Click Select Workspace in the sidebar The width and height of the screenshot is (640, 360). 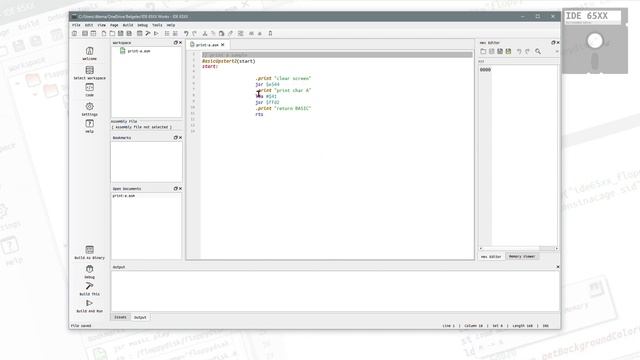[89, 73]
